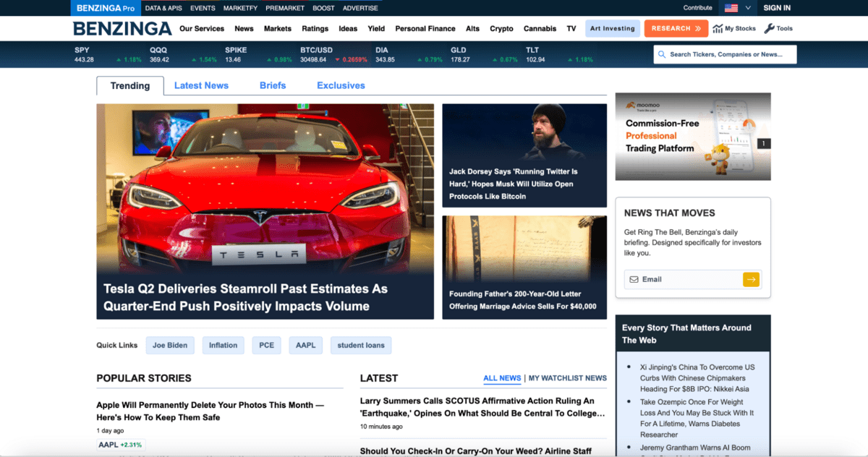Image resolution: width=868 pixels, height=457 pixels.
Task: Open Larry Summers SCOTUS story
Action: (482, 407)
